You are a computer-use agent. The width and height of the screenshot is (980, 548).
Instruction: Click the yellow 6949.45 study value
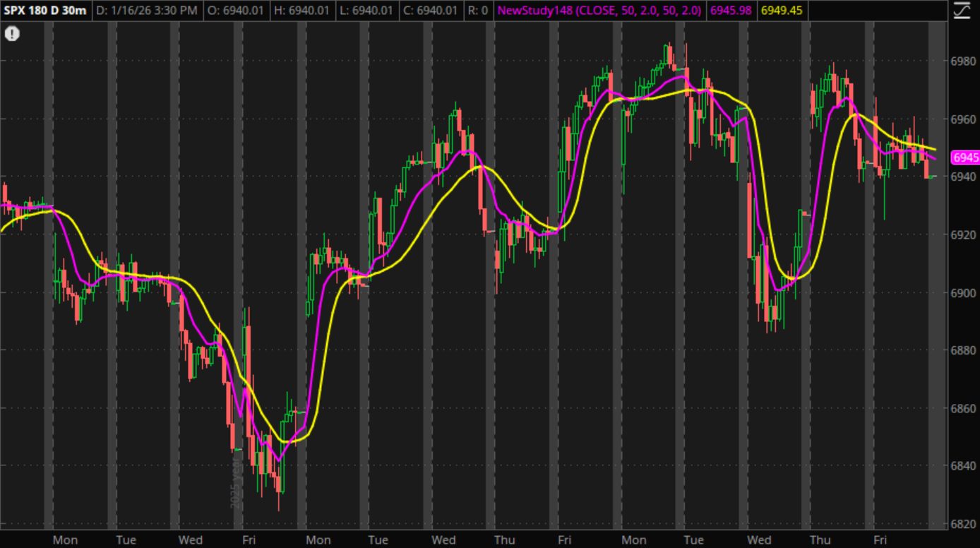pyautogui.click(x=782, y=11)
